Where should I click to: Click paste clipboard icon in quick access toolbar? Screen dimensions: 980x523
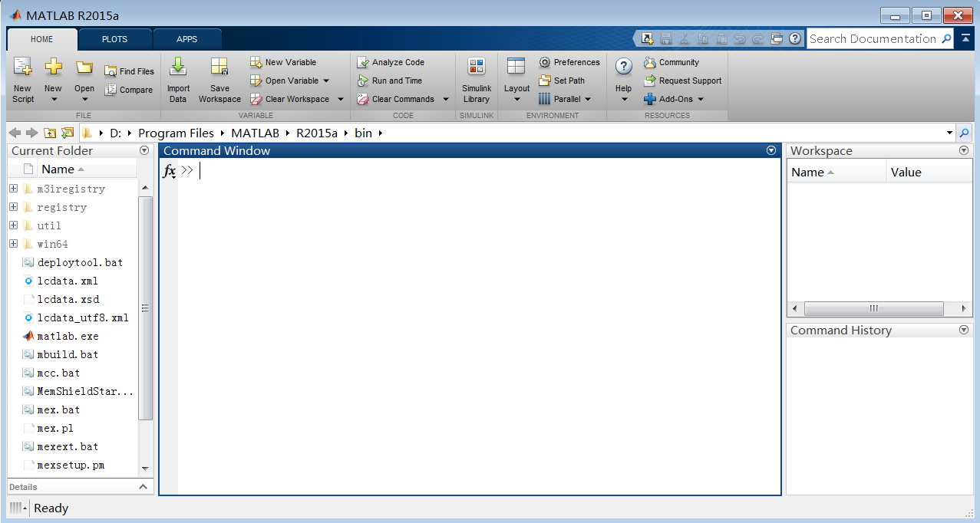click(721, 38)
